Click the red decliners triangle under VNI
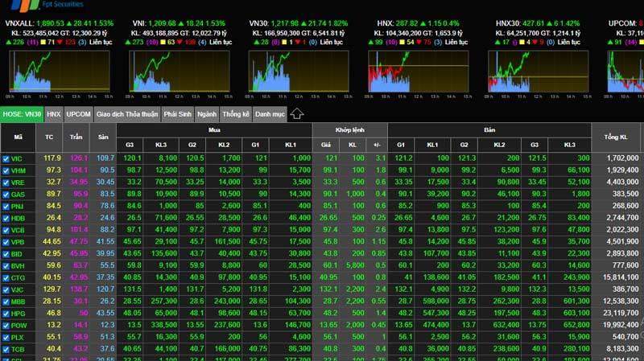Image resolution: width=644 pixels, height=361 pixels. pyautogui.click(x=190, y=39)
